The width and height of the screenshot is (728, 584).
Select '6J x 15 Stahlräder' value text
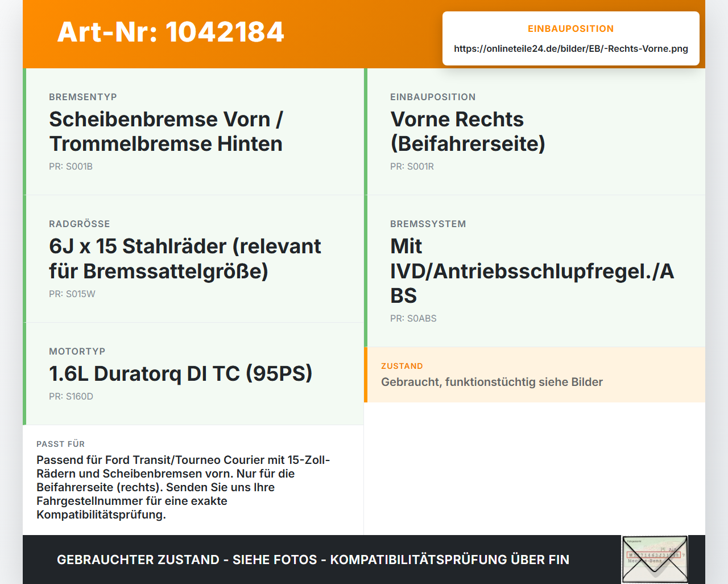(x=185, y=259)
